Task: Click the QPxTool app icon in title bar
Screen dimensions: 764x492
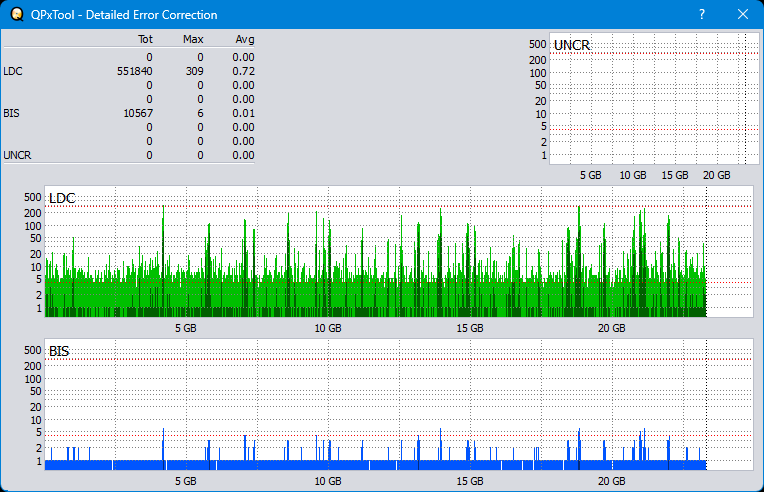Action: [x=17, y=15]
